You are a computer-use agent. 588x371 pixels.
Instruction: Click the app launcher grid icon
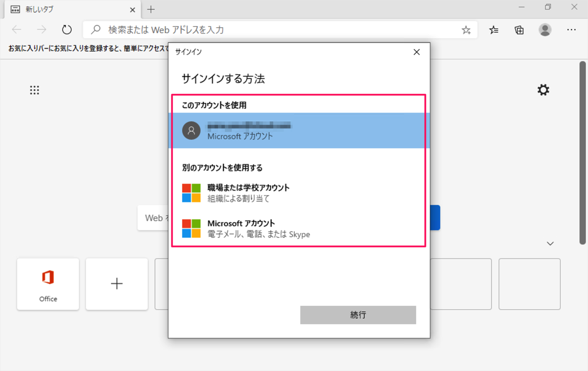[34, 90]
